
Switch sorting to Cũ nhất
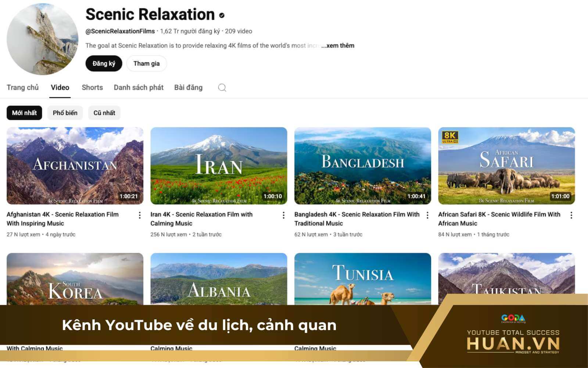pos(104,113)
